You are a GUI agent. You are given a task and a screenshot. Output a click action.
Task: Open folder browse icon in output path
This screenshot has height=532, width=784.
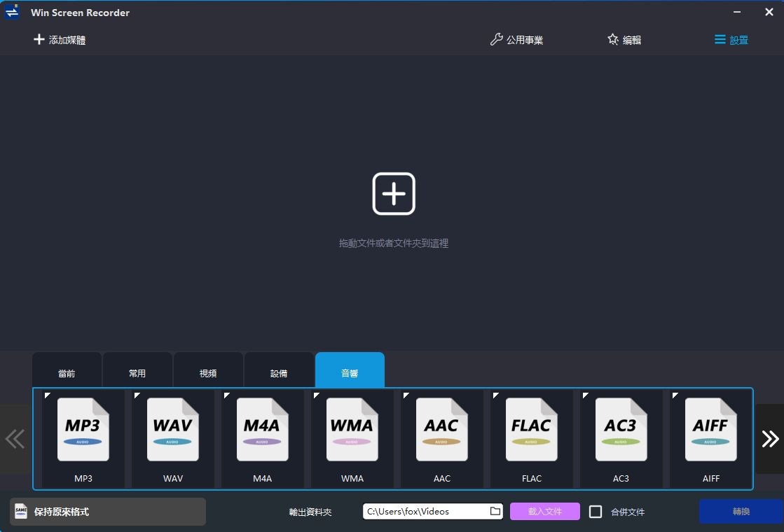(x=495, y=511)
